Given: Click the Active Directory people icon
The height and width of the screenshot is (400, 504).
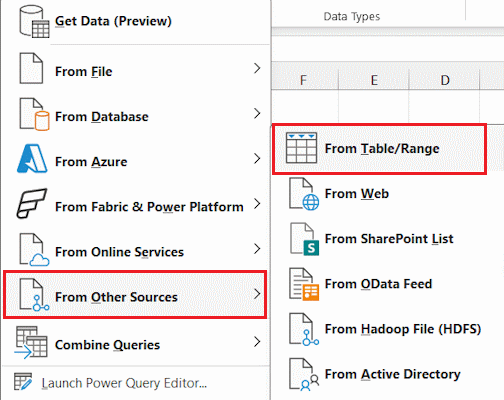Looking at the screenshot, I should coord(304,374).
